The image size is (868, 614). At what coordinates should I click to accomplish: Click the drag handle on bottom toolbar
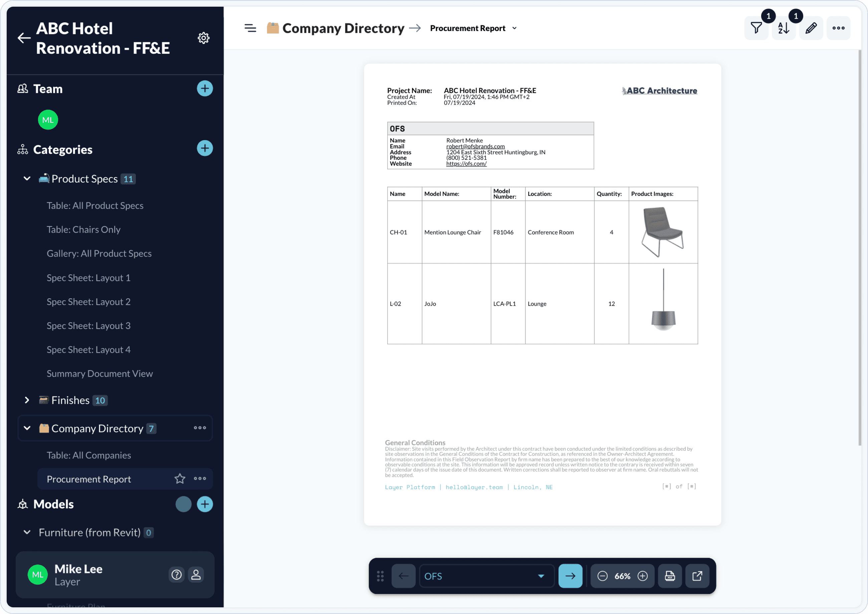pyautogui.click(x=380, y=576)
